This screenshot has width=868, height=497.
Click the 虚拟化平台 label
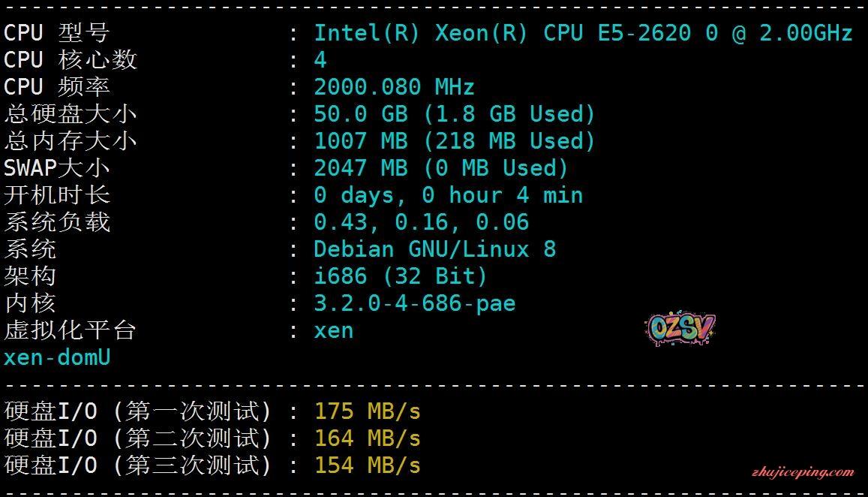click(70, 330)
